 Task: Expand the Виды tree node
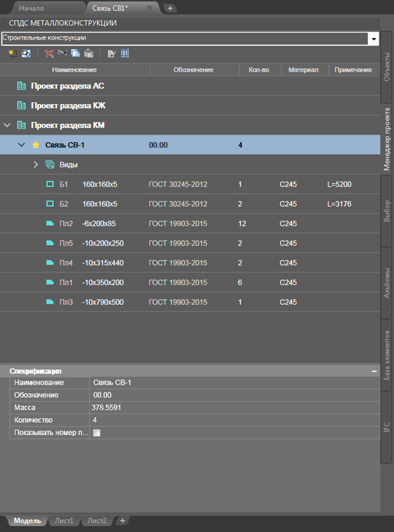click(x=35, y=165)
